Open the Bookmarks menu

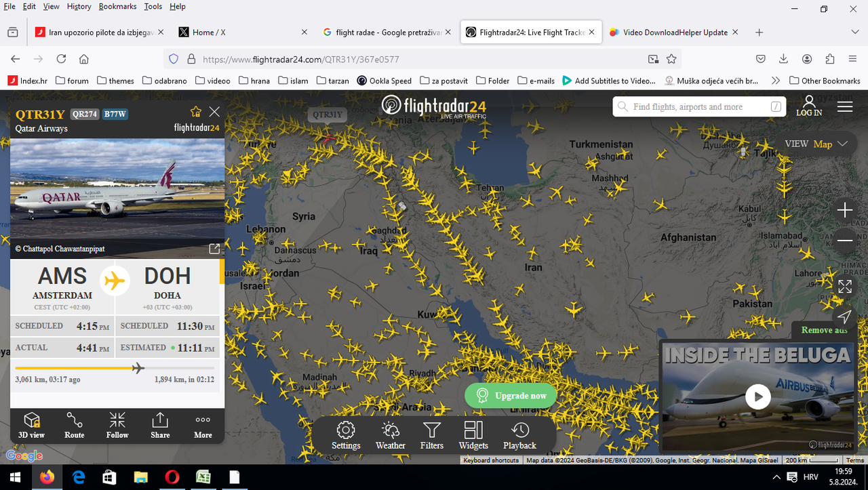(117, 6)
